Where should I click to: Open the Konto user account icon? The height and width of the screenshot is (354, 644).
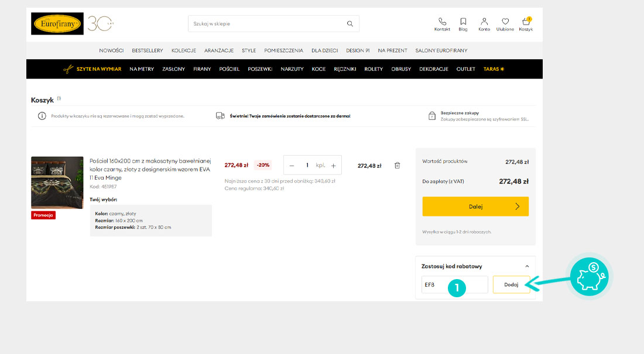(484, 22)
